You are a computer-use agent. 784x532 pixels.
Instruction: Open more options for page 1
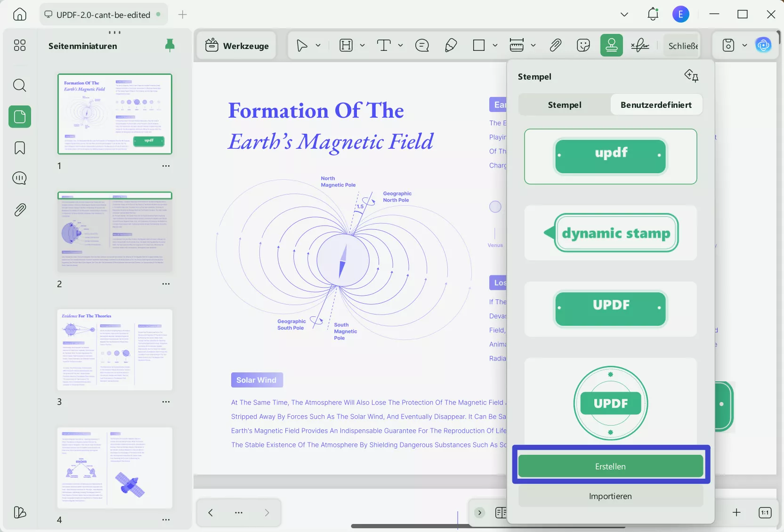166,166
